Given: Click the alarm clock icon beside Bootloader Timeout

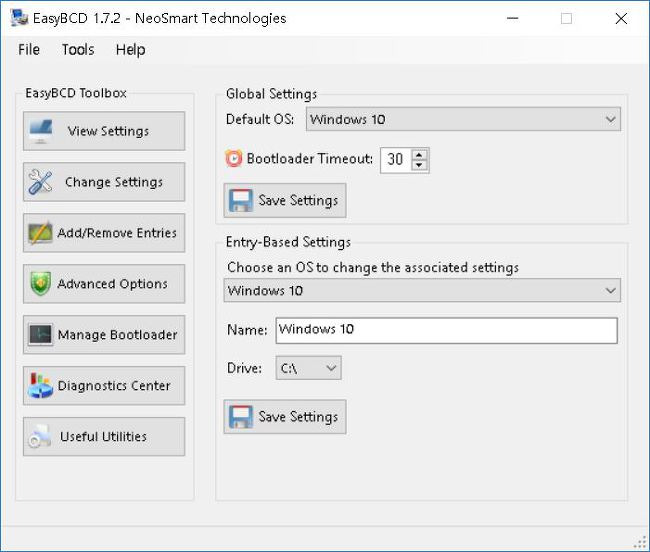Looking at the screenshot, I should pyautogui.click(x=233, y=158).
